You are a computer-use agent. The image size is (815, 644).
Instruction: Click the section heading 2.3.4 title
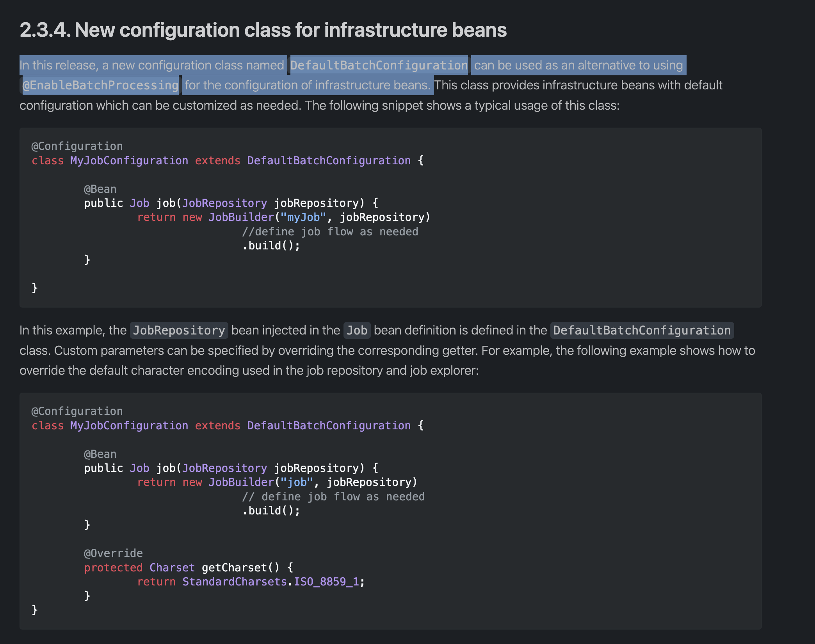click(x=263, y=30)
